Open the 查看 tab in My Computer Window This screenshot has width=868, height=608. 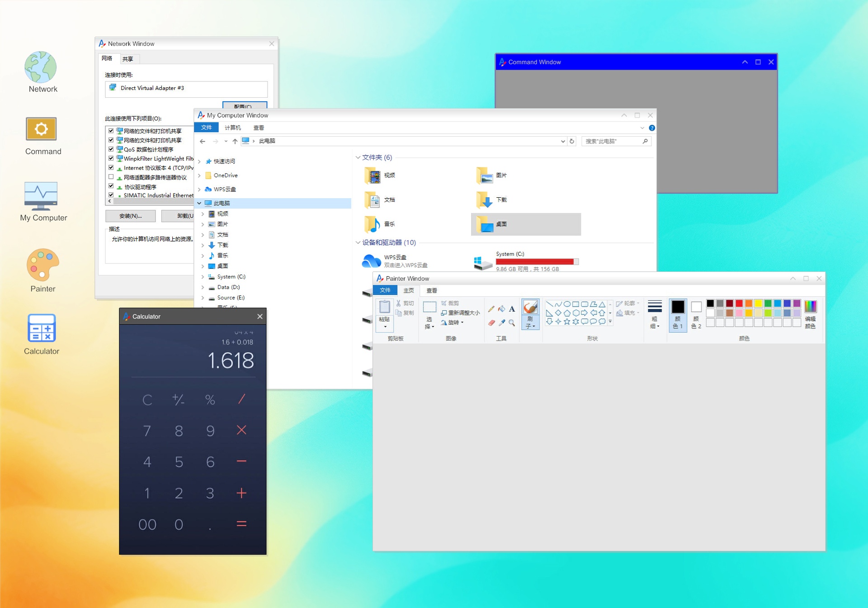click(259, 128)
